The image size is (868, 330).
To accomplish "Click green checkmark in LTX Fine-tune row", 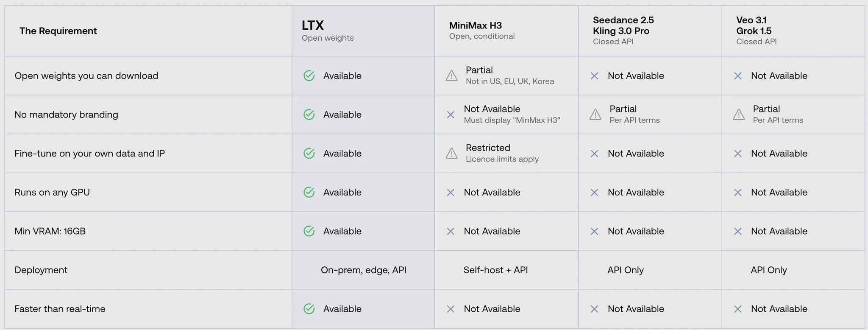I will (x=309, y=154).
